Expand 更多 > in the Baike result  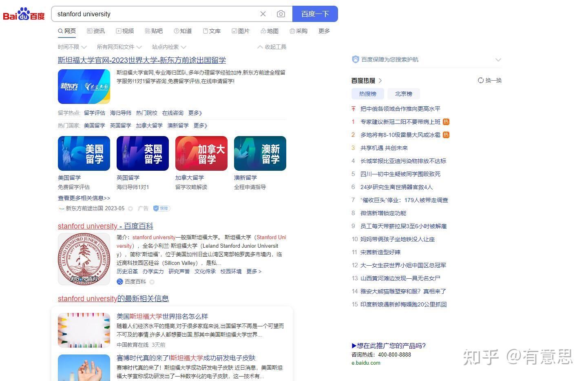254,271
